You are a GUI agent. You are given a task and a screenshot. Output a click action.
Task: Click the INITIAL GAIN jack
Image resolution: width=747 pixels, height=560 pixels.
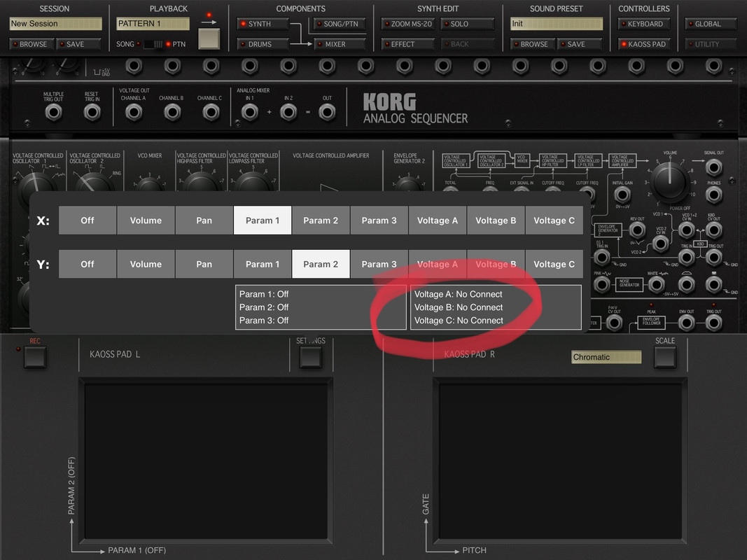click(x=622, y=195)
